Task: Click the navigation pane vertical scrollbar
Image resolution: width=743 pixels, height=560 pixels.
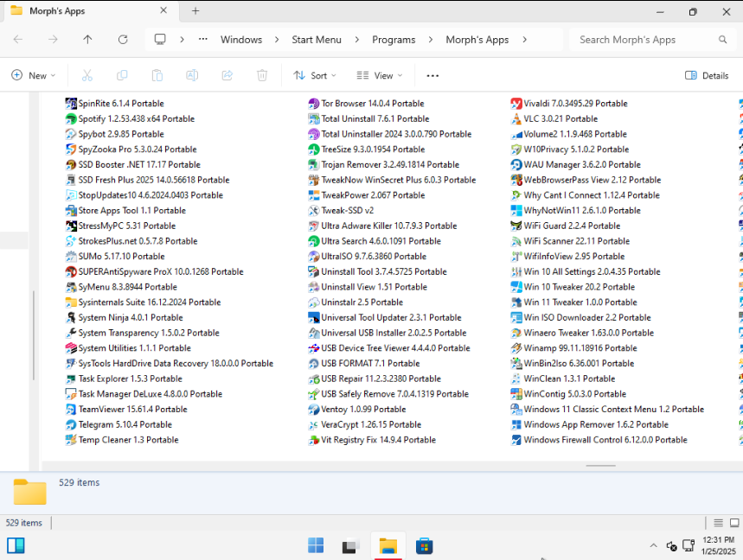Action: coord(33,334)
